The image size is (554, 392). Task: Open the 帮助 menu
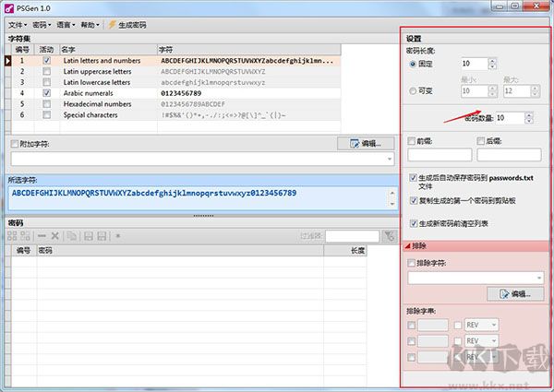click(x=90, y=25)
